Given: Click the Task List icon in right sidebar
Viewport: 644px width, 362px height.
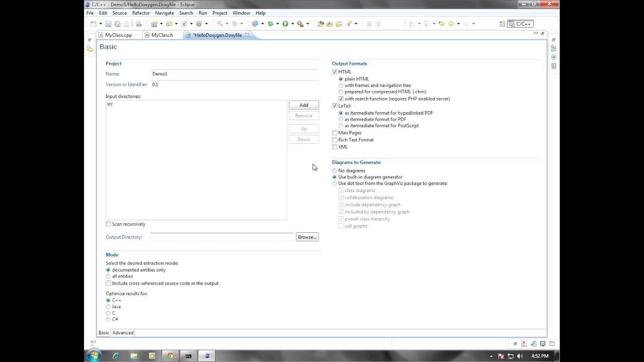Looking at the screenshot, I should 553,66.
